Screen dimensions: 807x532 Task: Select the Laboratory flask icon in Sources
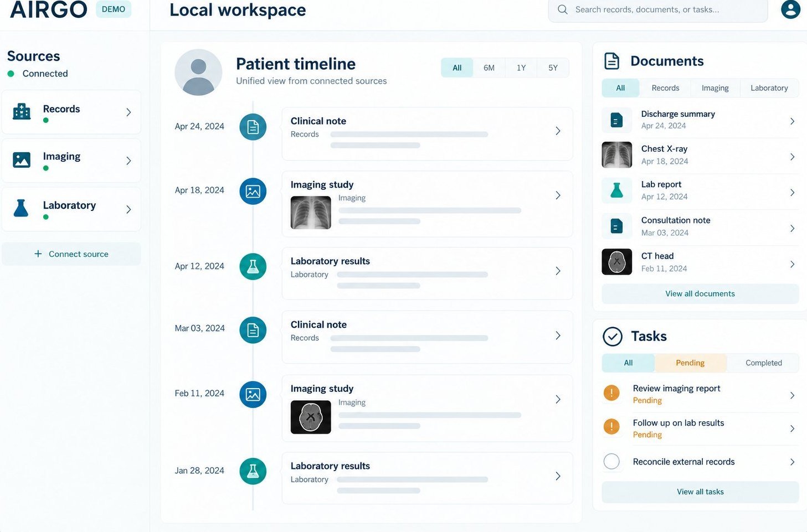point(21,208)
